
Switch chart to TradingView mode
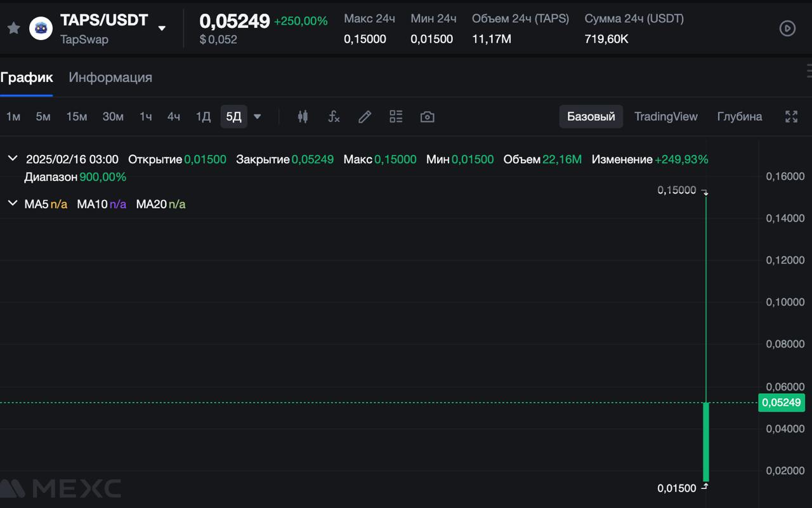coord(666,117)
